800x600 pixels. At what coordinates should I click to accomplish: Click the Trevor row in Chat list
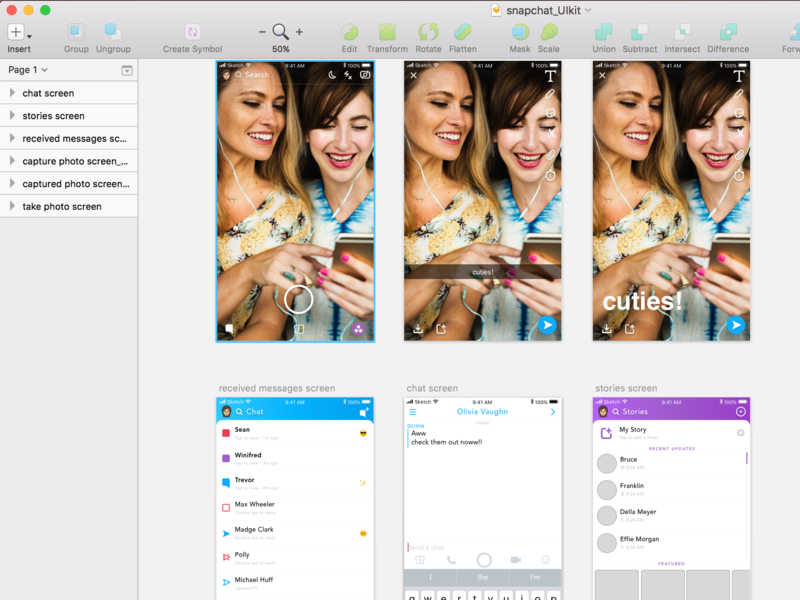click(x=295, y=483)
